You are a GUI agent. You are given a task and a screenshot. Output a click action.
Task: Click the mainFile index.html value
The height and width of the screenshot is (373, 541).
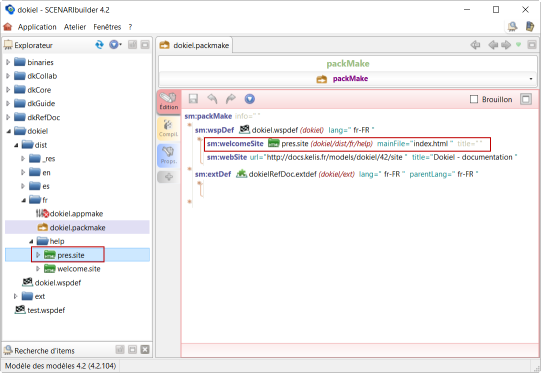(x=431, y=144)
